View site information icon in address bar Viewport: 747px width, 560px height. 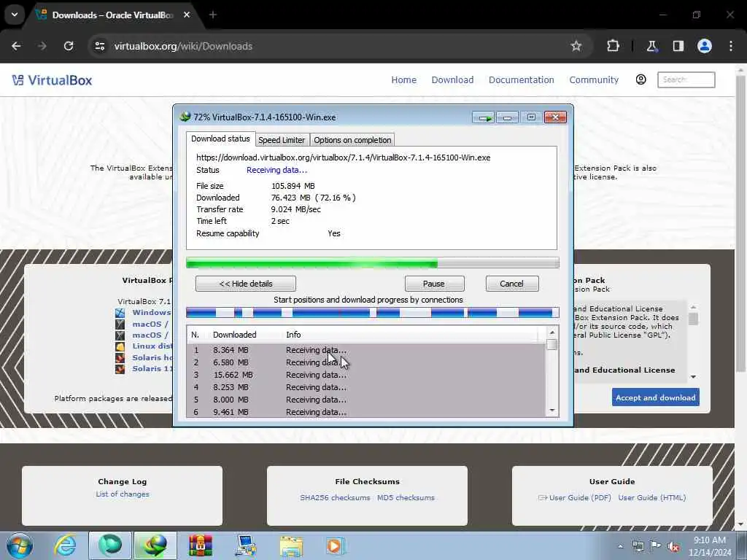tap(99, 46)
